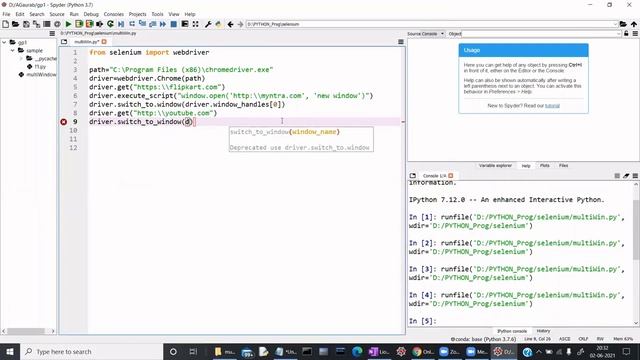Continue execution with the double-arrow debug icon
This screenshot has width=640, height=360.
(163, 24)
